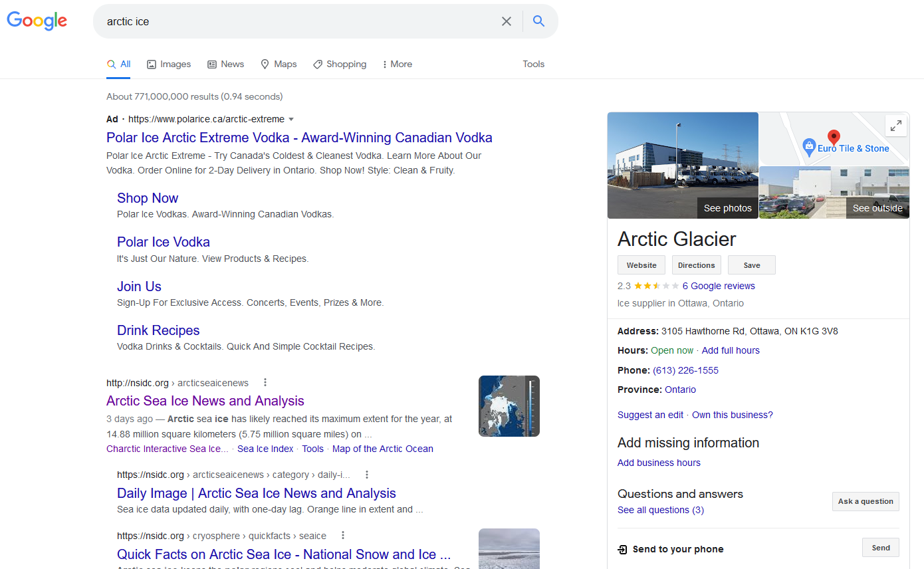Click the Website button for Arctic Glacier
Screen dimensions: 924x569
(641, 265)
